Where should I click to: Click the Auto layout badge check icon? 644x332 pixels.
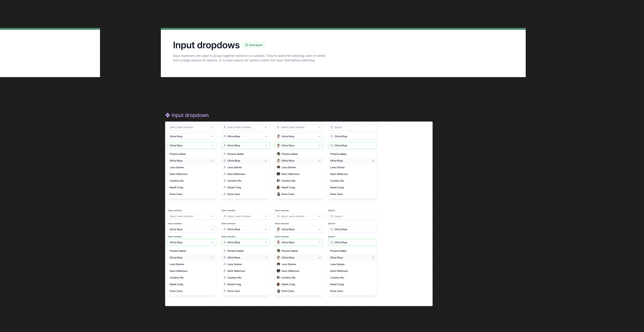click(246, 45)
